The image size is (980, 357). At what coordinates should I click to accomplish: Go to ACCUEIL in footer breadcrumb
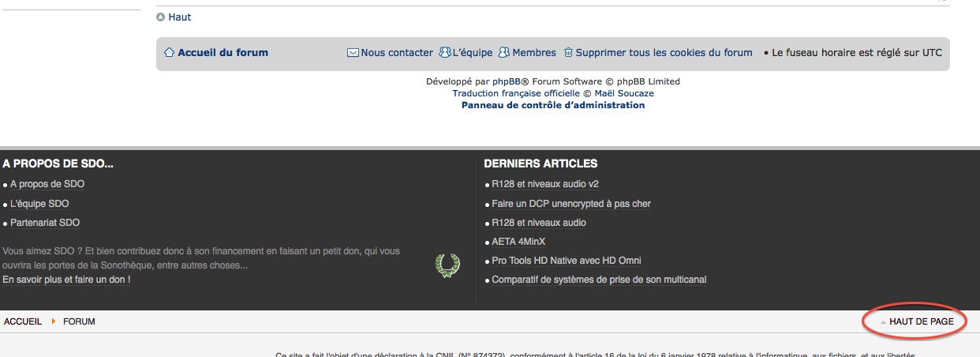23,321
